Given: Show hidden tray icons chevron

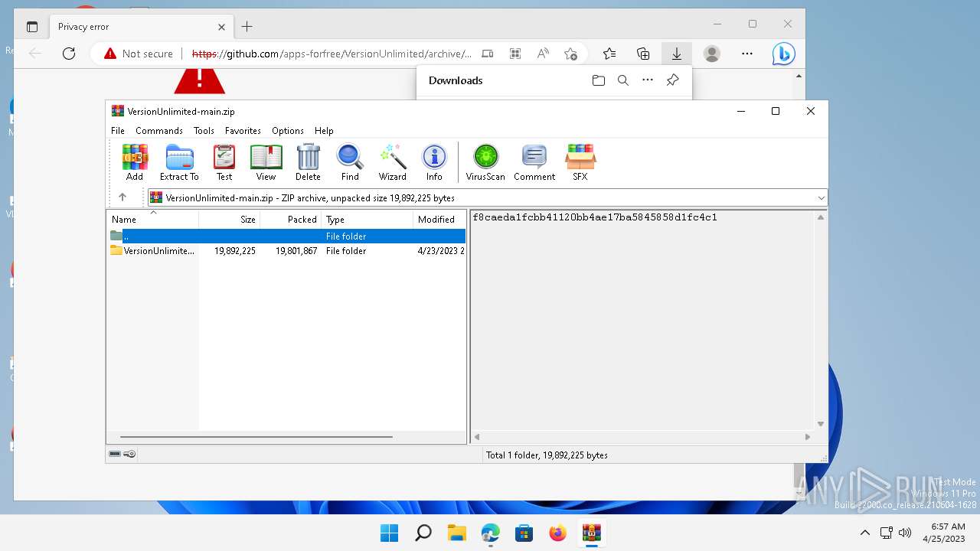Looking at the screenshot, I should click(x=865, y=533).
